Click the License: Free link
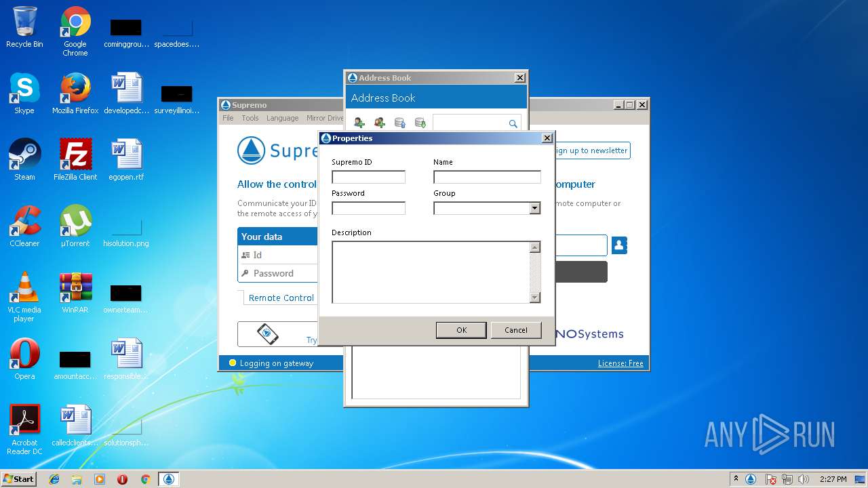868x488 pixels. click(x=620, y=363)
